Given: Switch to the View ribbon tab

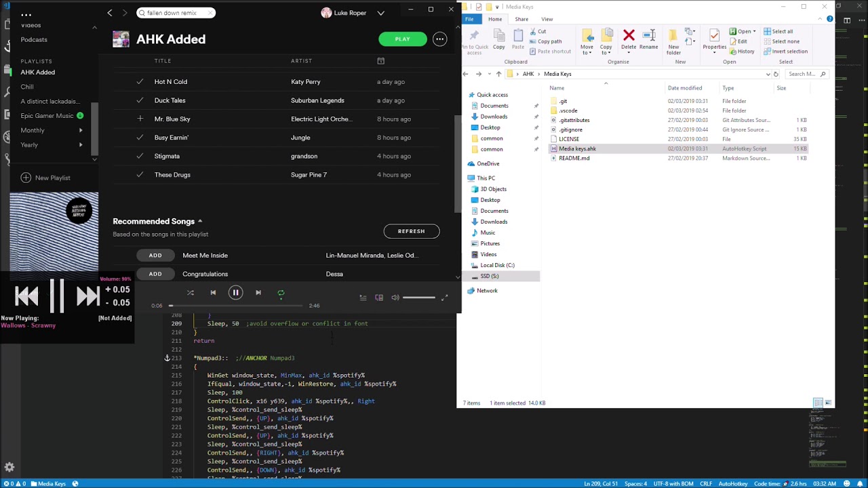Looking at the screenshot, I should pyautogui.click(x=547, y=19).
